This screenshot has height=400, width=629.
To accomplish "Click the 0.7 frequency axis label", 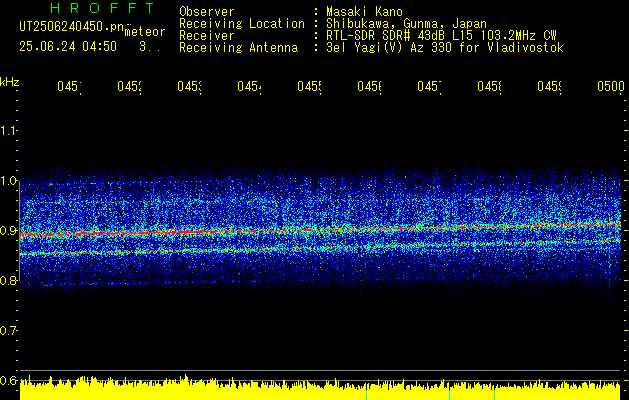I will pyautogui.click(x=8, y=331).
